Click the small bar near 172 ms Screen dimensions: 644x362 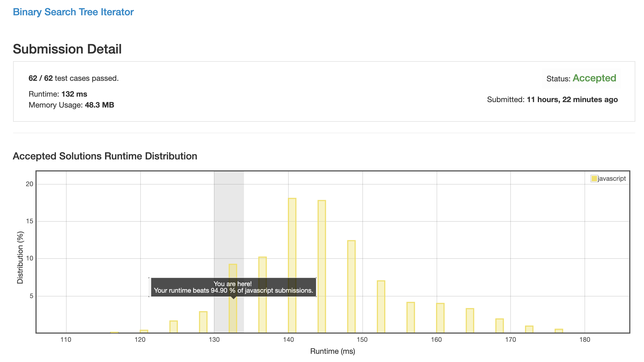tap(529, 329)
